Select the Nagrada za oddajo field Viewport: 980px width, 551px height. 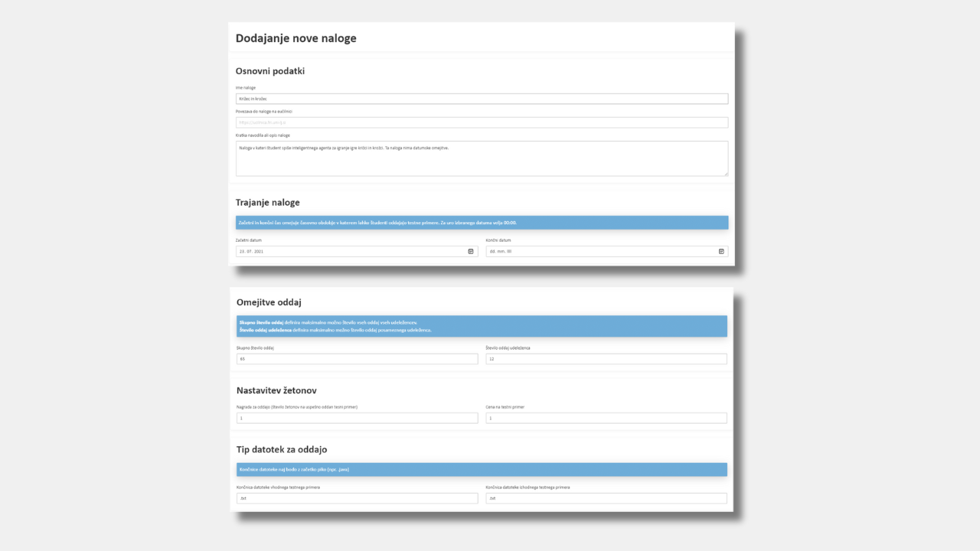(357, 419)
